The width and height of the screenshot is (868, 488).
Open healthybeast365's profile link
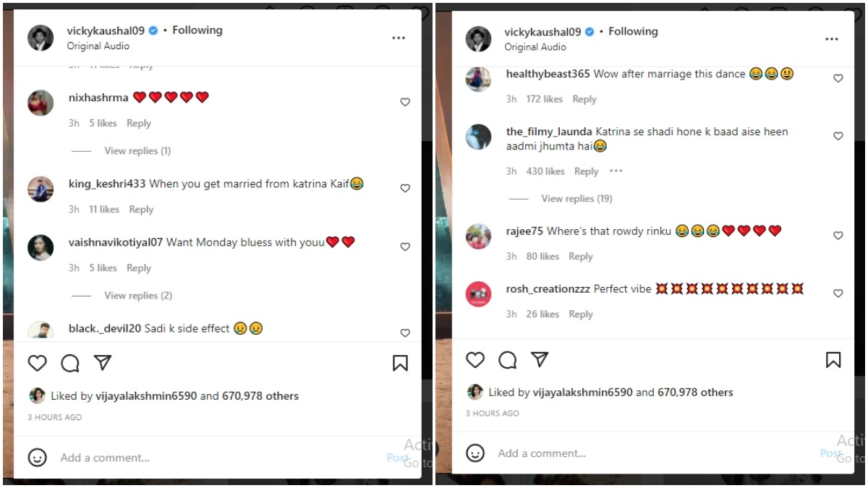click(x=548, y=74)
